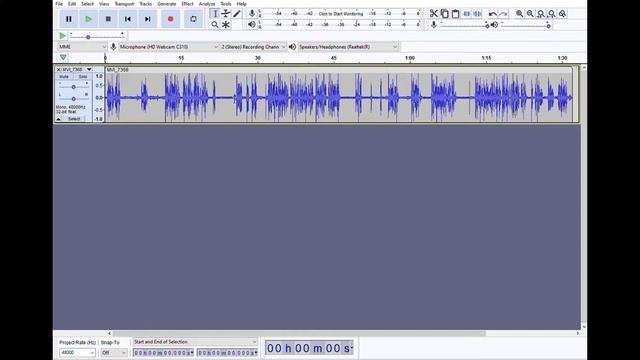Viewport: 640px width, 360px height.
Task: Skip to end of the project
Action: tap(148, 19)
